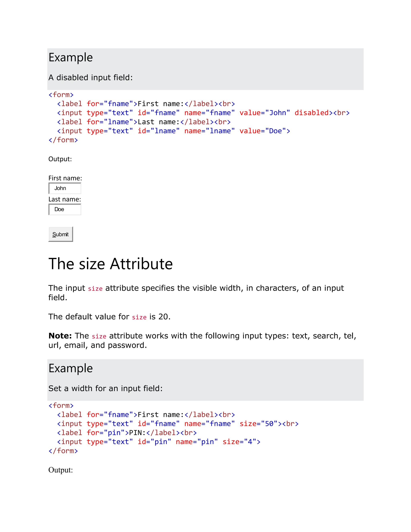Click red "size" word in the default value sentence
This screenshot has height=532, width=411.
[139, 317]
